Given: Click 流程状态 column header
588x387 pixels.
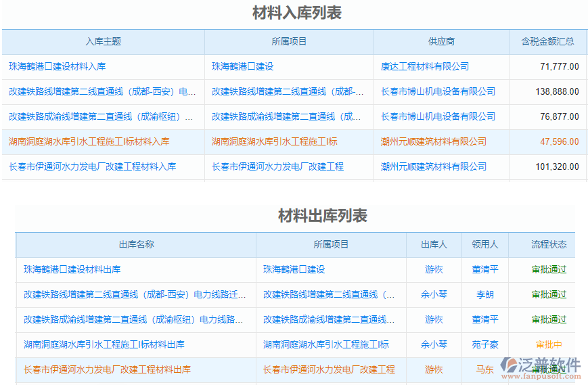Looking at the screenshot, I should [x=549, y=244].
